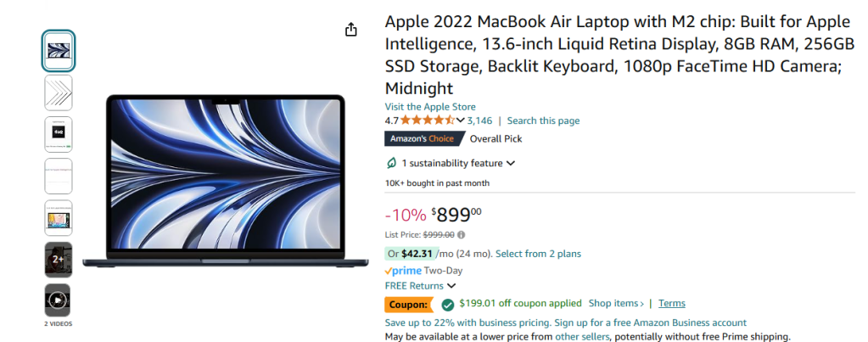The height and width of the screenshot is (342, 868).
Task: Select the second side-profile thumbnail
Action: click(x=59, y=93)
